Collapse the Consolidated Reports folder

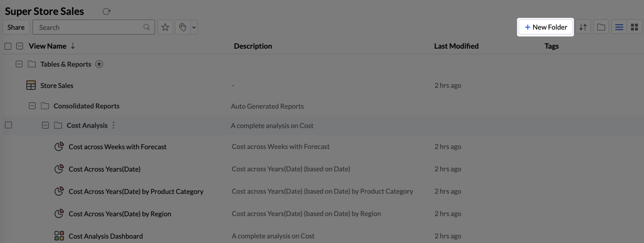[x=32, y=106]
